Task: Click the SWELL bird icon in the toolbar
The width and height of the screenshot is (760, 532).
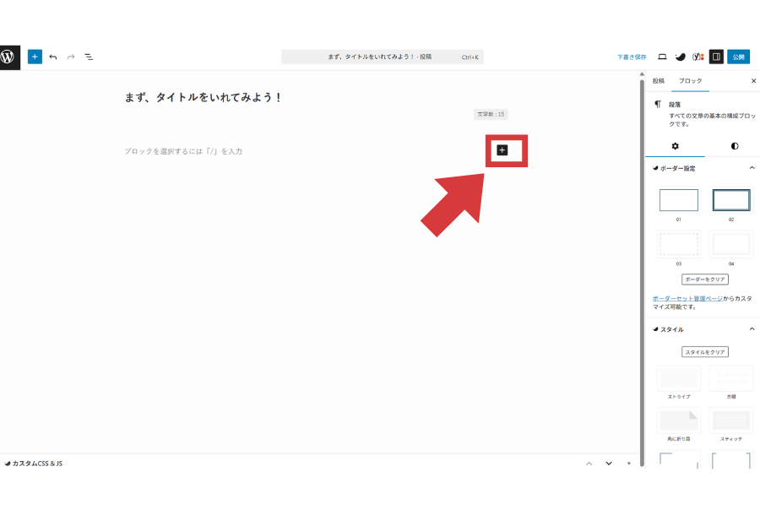Action: tap(680, 57)
